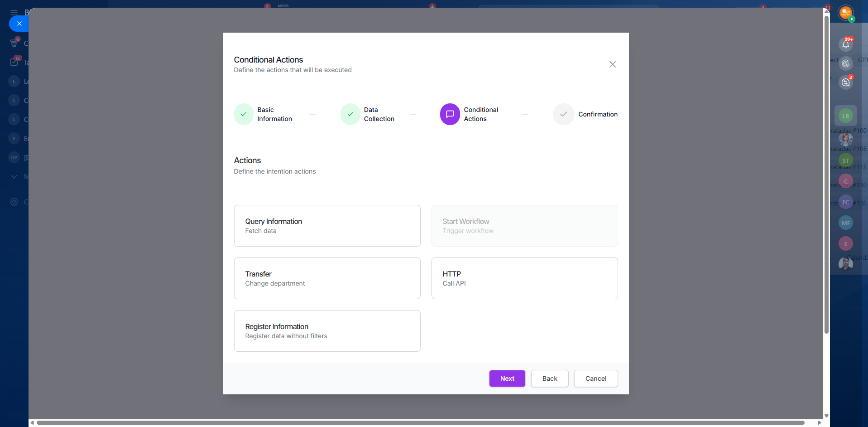Select the Register Information action card
The image size is (868, 427).
tap(327, 331)
